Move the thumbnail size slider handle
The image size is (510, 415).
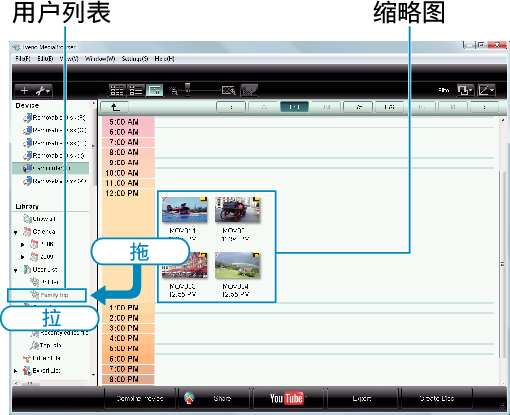[188, 89]
